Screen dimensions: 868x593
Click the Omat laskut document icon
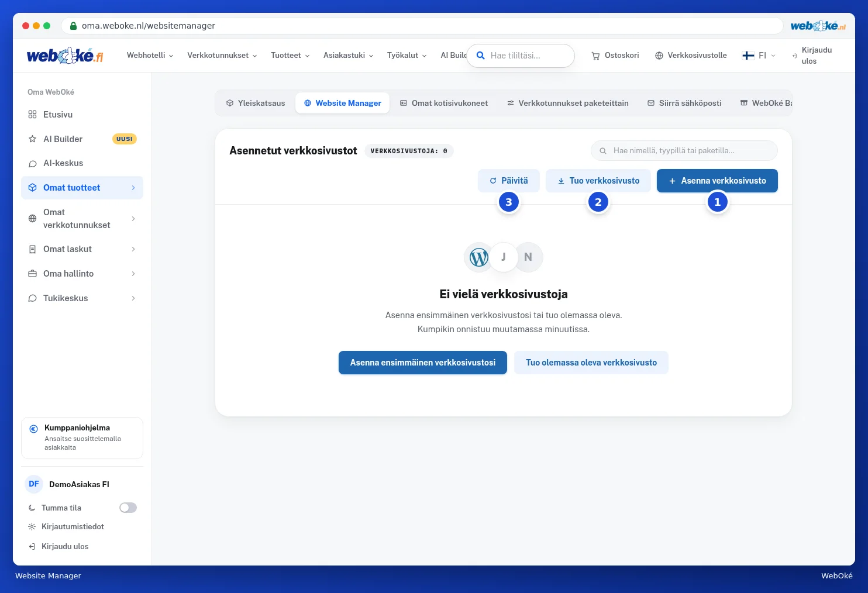(x=33, y=249)
